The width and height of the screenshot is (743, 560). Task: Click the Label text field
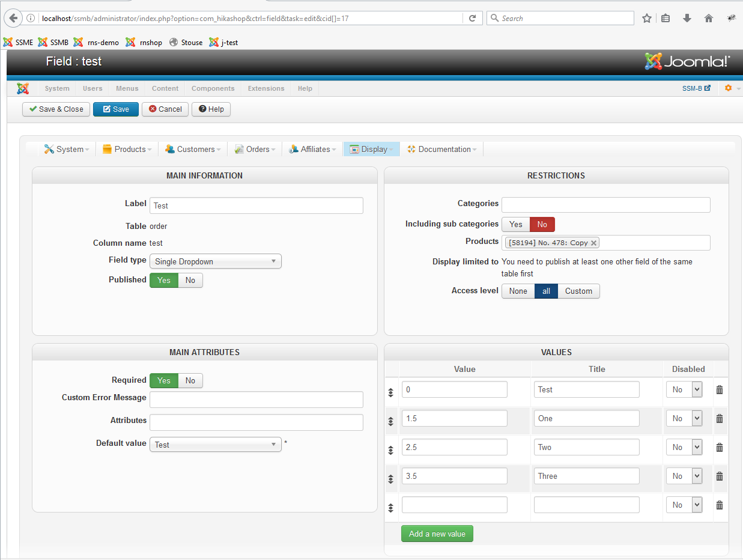click(x=256, y=205)
